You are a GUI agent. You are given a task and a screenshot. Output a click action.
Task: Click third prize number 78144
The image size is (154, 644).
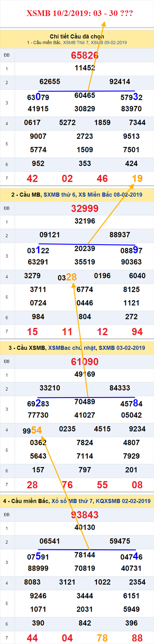click(85, 555)
